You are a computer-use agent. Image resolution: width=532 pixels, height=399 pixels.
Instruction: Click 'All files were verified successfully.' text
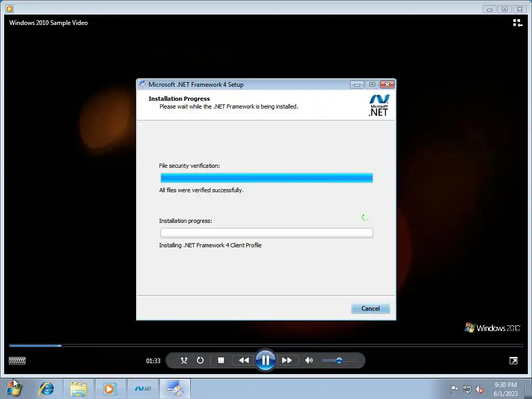coord(201,190)
